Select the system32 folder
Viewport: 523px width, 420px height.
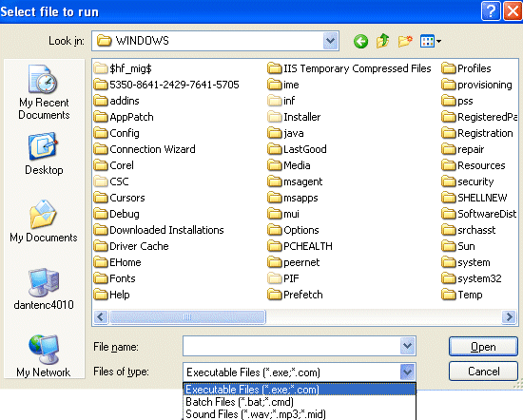[472, 278]
